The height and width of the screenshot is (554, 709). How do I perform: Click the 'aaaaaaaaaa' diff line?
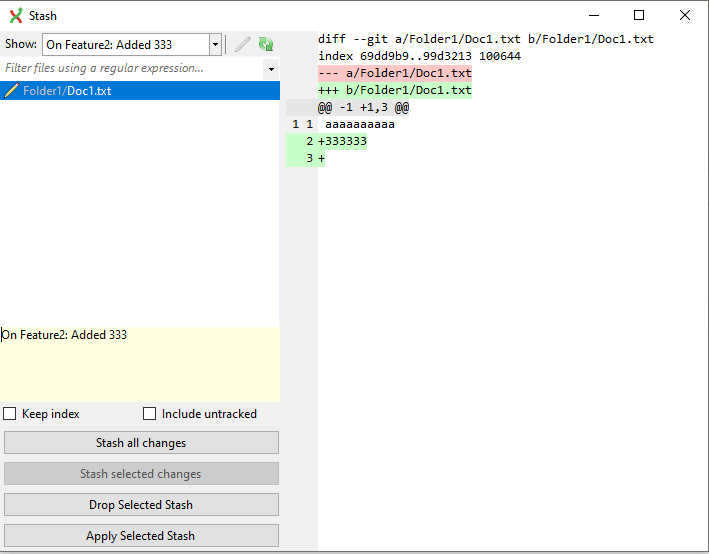(x=359, y=124)
